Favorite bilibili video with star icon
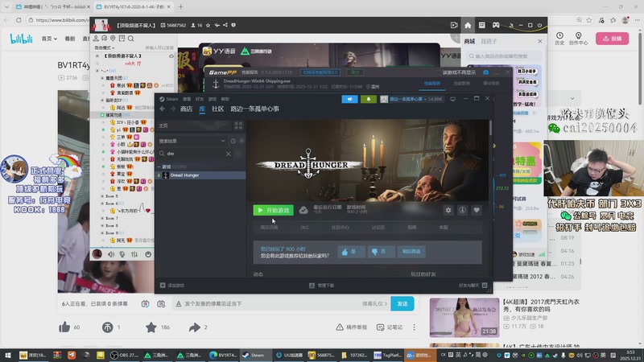The image size is (644, 362). (x=151, y=327)
